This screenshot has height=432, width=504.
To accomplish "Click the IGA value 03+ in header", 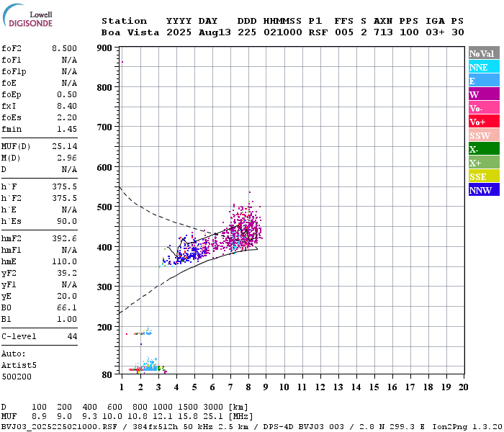I will 435,32.
